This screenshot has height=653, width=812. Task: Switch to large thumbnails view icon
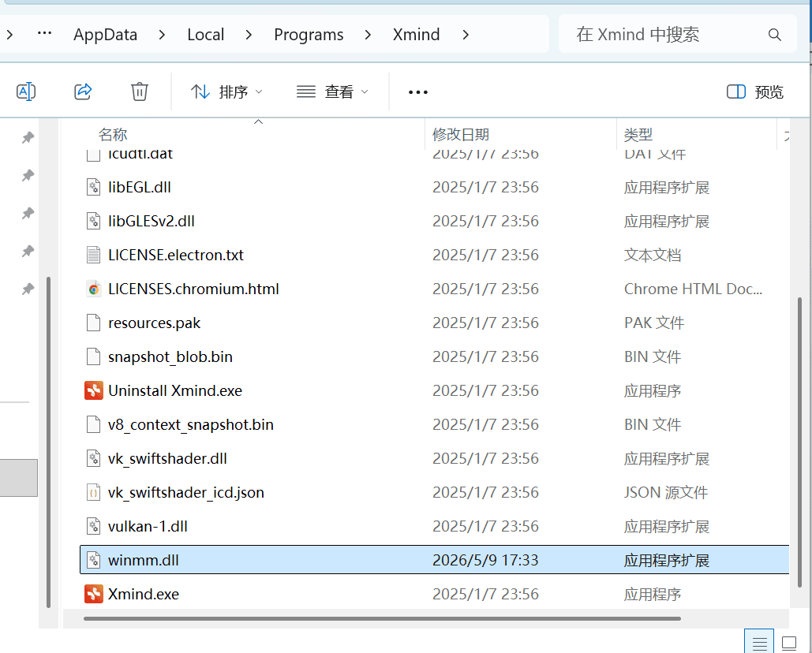click(788, 643)
